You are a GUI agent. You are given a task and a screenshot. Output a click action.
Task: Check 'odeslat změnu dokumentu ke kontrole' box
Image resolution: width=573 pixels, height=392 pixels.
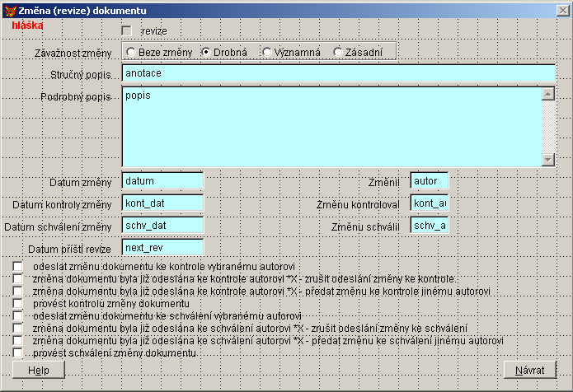[18, 267]
